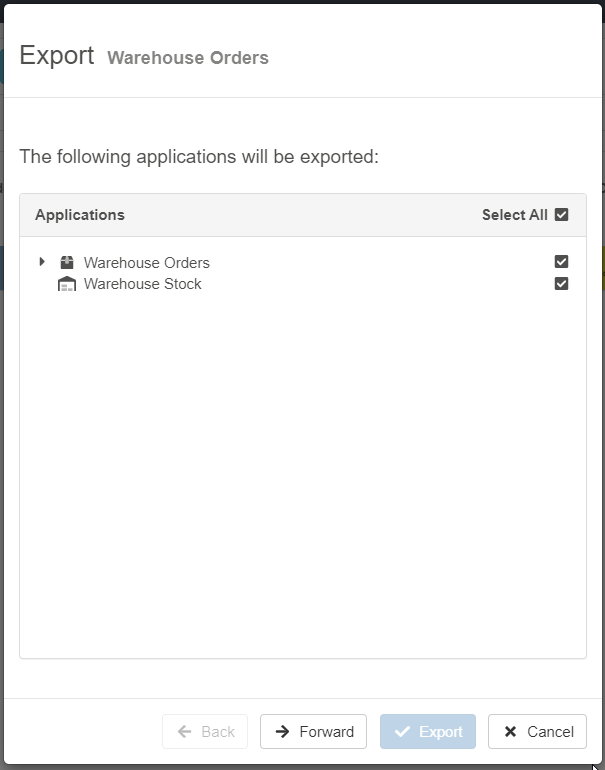Select the Warehouse Stock application label
This screenshot has height=770, width=605.
(143, 284)
